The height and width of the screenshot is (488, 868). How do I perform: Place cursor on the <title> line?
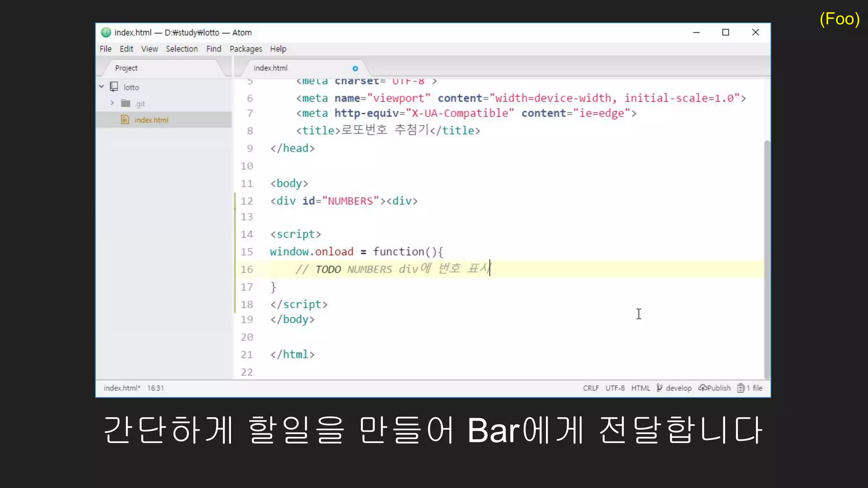388,130
